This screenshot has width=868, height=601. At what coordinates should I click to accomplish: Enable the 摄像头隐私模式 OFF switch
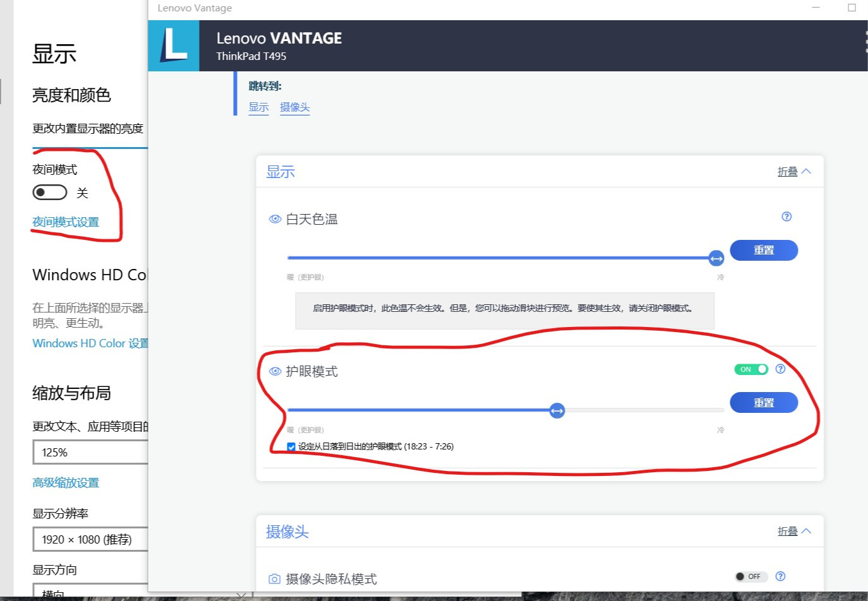tap(751, 576)
